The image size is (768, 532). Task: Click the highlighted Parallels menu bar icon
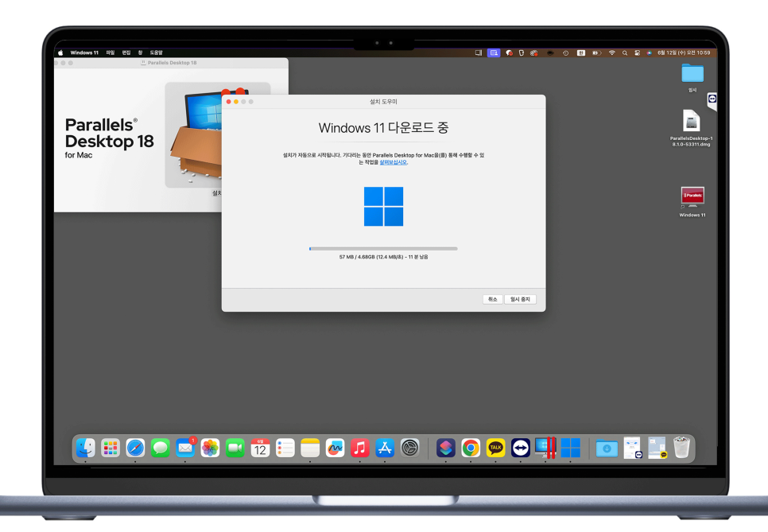(x=494, y=53)
